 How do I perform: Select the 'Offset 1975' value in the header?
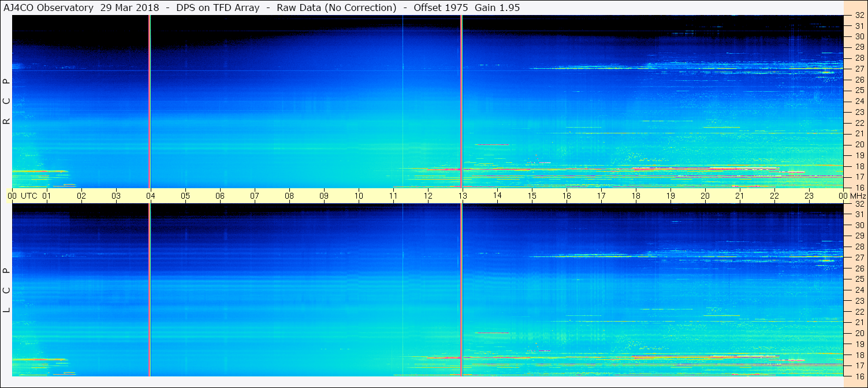click(x=441, y=8)
